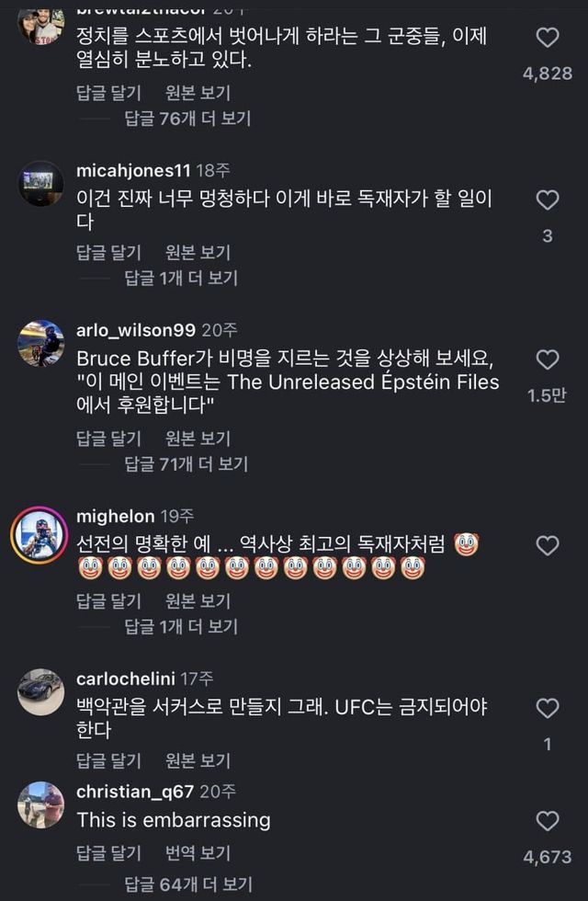Open christian_q67's profile avatar
The width and height of the screenshot is (588, 901).
(40, 804)
